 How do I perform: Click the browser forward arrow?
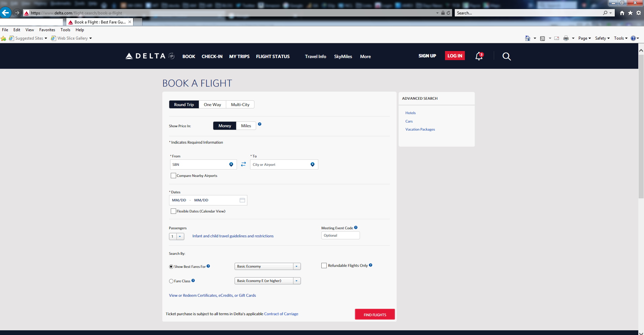17,13
